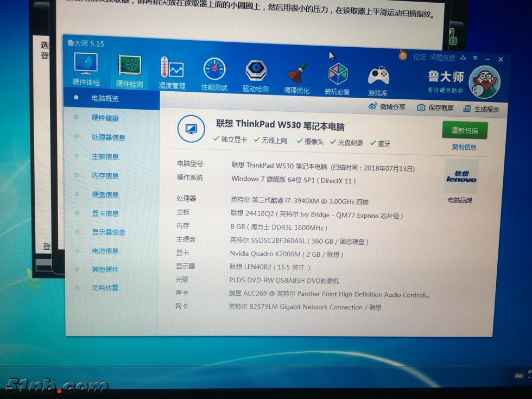This screenshot has width=532, height=399.
Task: Open 装机必备 essential software center
Action: 337,72
